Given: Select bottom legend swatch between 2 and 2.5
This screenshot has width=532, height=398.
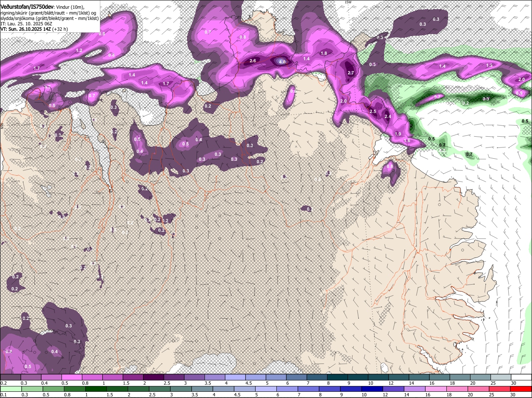Looking at the screenshot, I should point(138,389).
